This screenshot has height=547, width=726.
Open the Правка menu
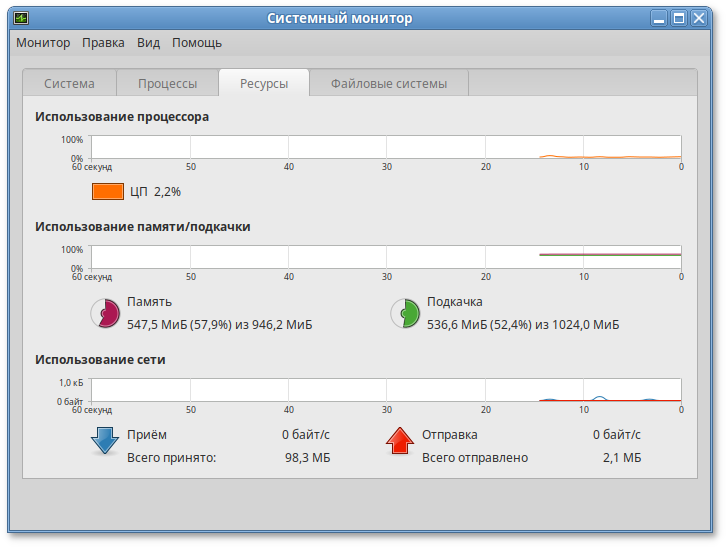pos(103,43)
